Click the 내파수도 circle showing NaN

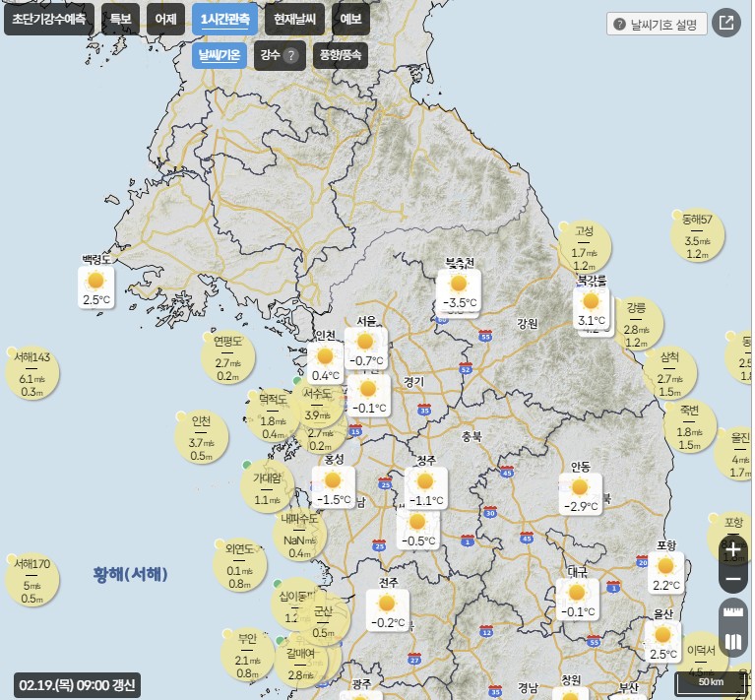tap(299, 535)
